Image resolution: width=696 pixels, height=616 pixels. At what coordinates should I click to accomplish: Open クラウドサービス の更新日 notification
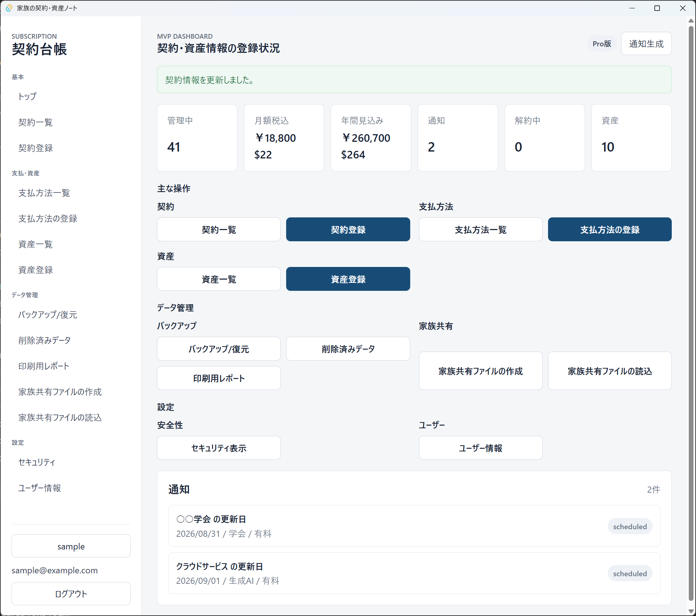pos(414,573)
